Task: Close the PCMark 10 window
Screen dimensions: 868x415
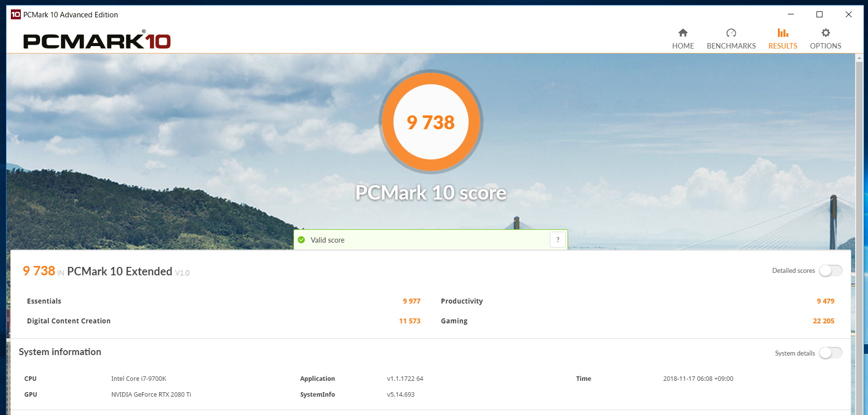Action: click(x=848, y=14)
